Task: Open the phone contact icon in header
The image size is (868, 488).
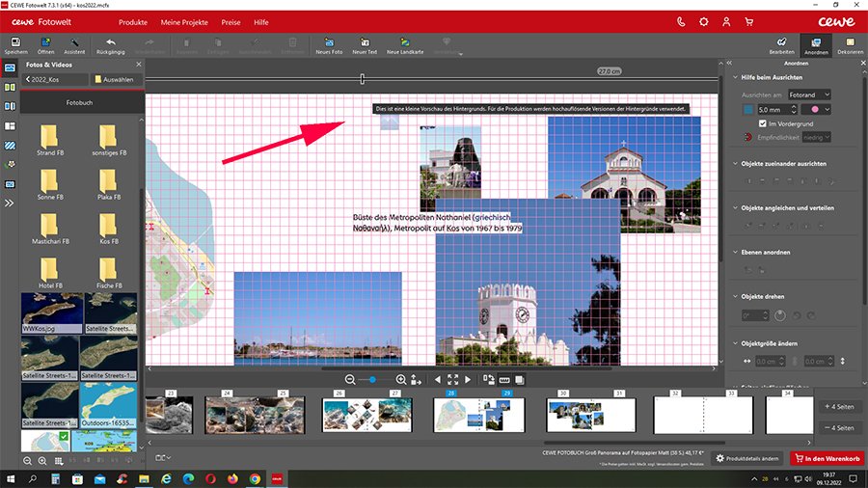Action: [x=682, y=21]
